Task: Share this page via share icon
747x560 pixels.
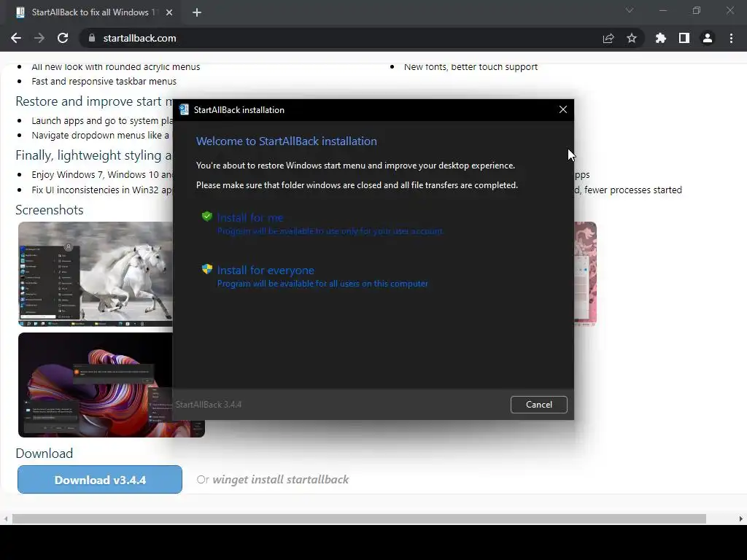Action: [x=608, y=38]
